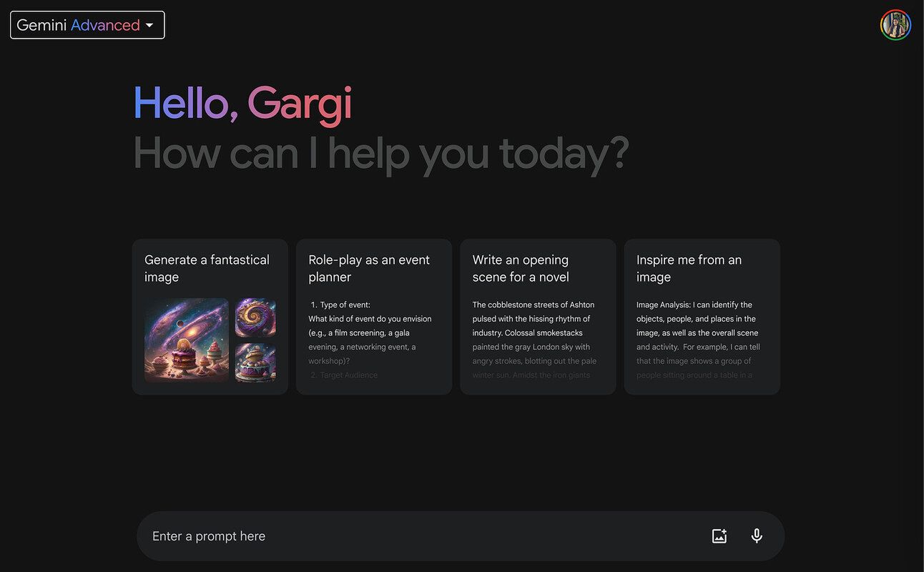Viewport: 924px width, 572px height.
Task: Open the small spiral galaxy thumbnail
Action: [x=255, y=317]
